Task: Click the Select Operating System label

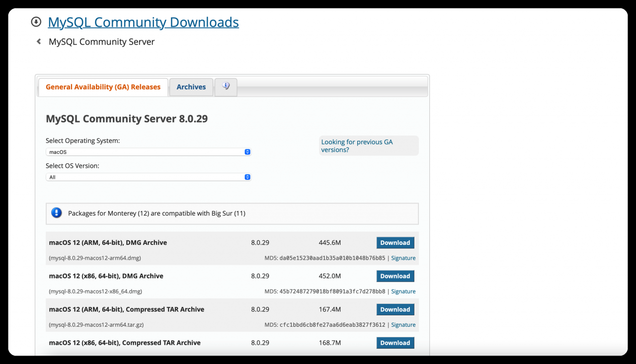Action: point(82,141)
